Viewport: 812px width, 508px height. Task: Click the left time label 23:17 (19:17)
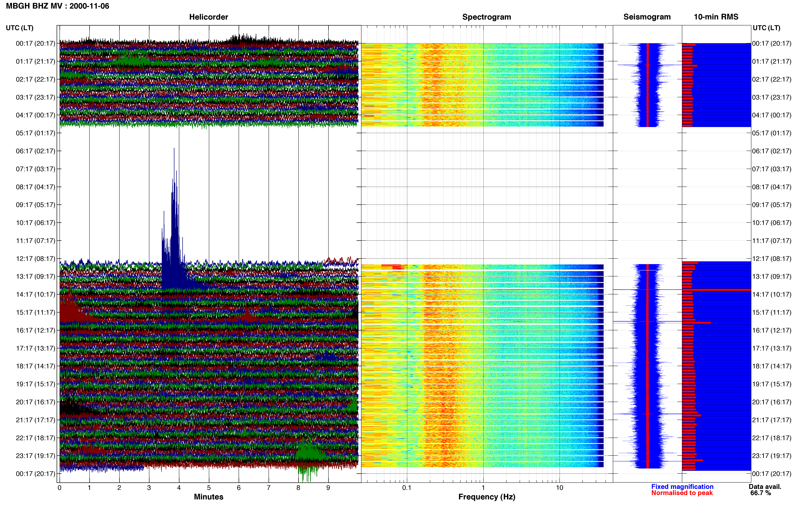pos(36,456)
